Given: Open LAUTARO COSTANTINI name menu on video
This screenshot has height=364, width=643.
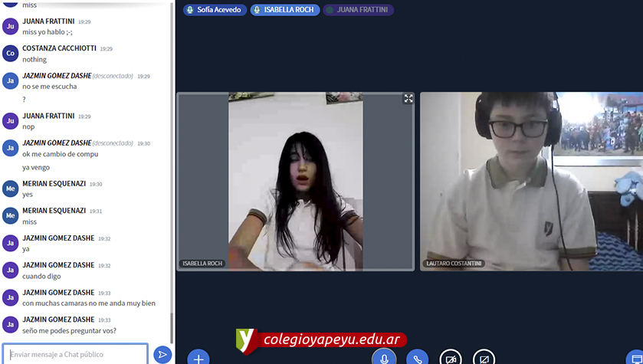Looking at the screenshot, I should 454,264.
